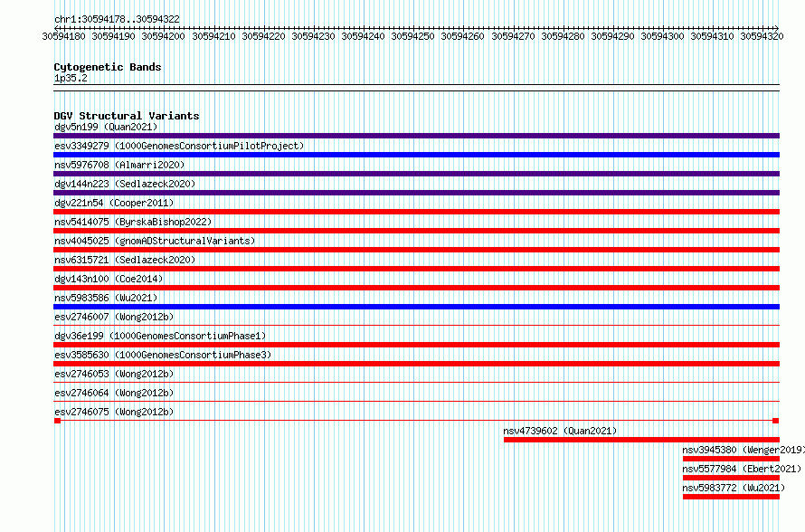
Task: Click ruler position 30594290
Action: pyautogui.click(x=612, y=36)
